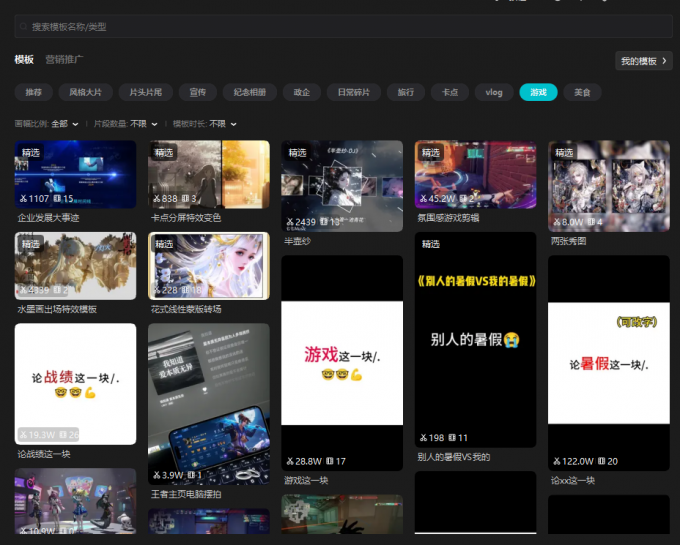Switch to the 营销推广 tab
The height and width of the screenshot is (545, 680).
tap(64, 59)
